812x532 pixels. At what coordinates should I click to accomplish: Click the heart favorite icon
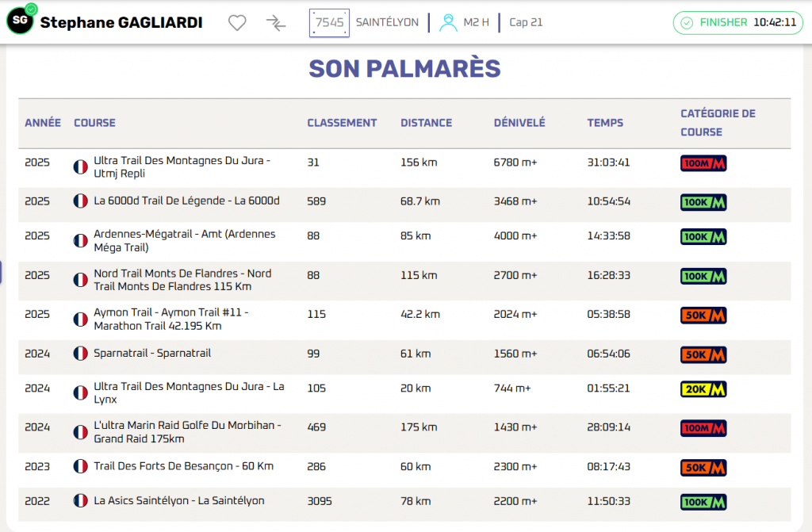point(237,23)
